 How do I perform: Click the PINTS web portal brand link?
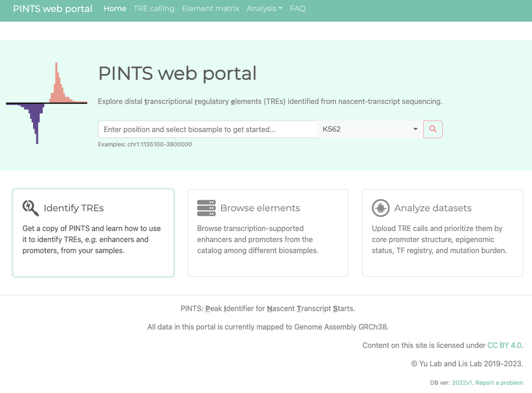(x=52, y=9)
